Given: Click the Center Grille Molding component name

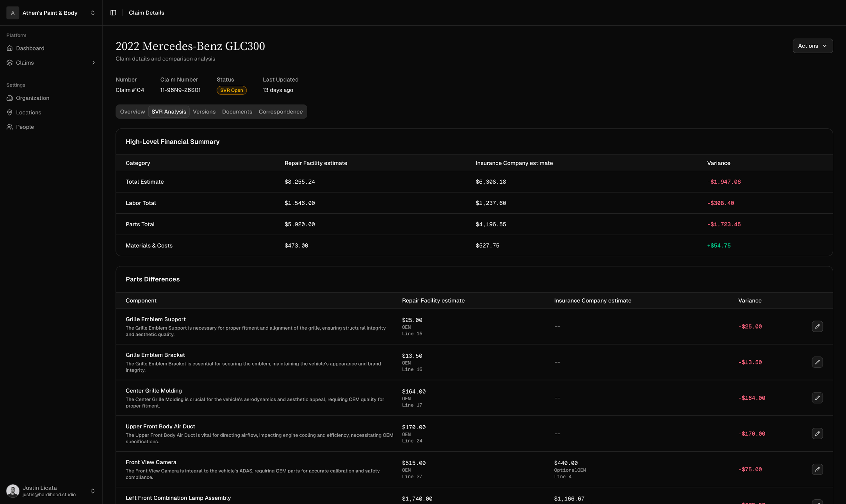Looking at the screenshot, I should 154,390.
